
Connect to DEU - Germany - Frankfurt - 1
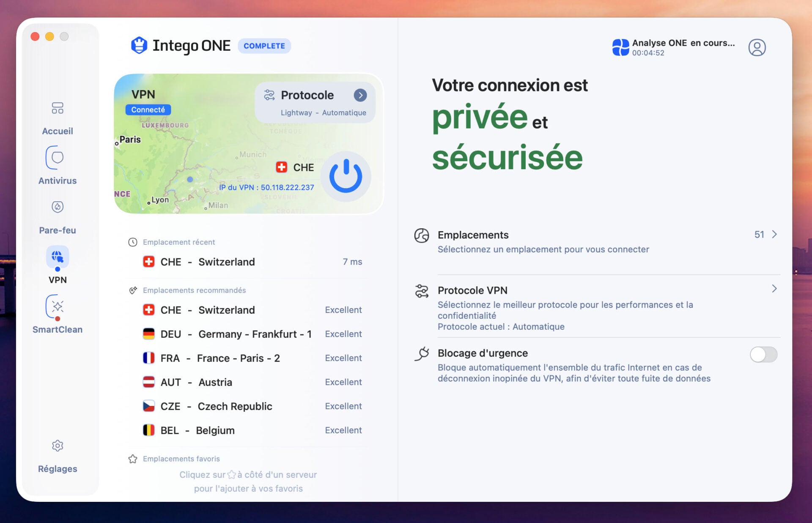point(252,334)
